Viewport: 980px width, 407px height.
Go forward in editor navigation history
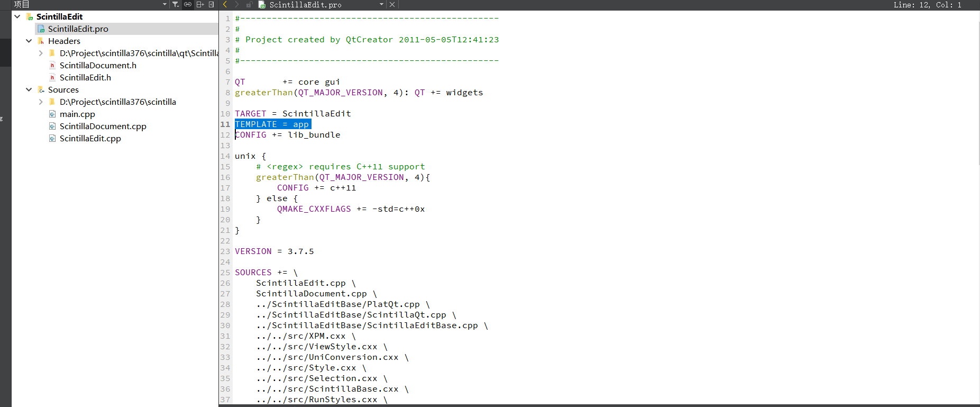click(236, 4)
